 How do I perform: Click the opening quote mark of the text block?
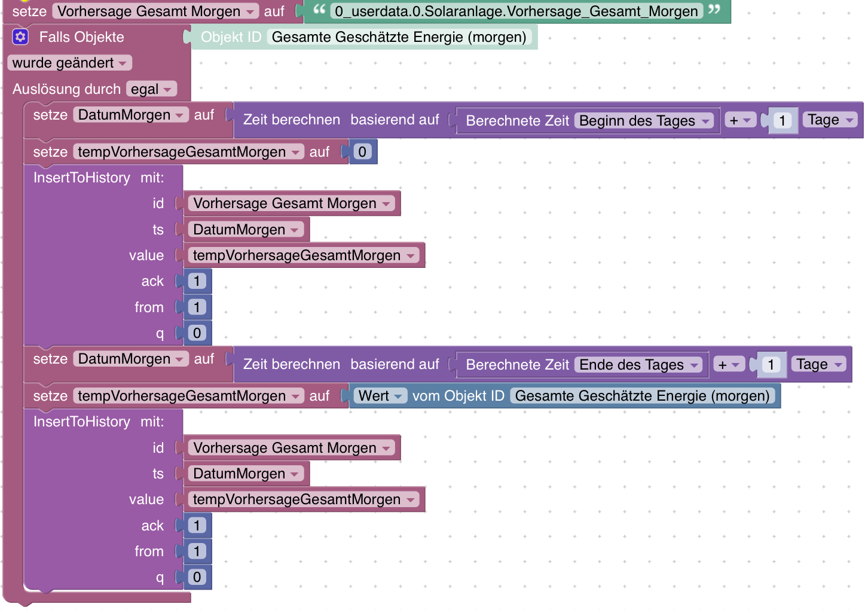click(319, 10)
